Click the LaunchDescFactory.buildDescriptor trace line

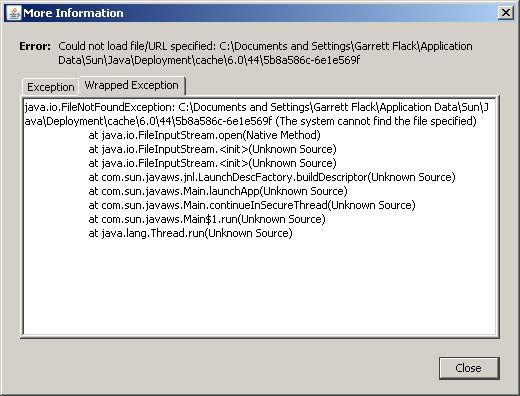point(272,177)
